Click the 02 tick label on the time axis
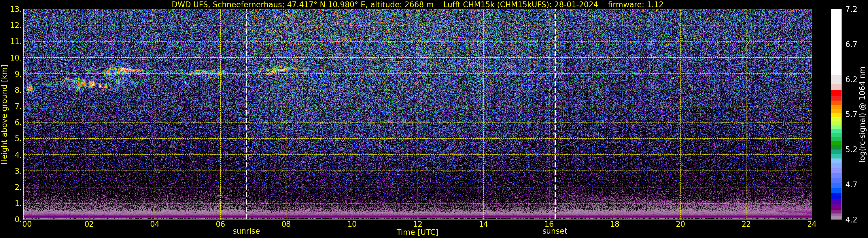Screen dimensions: 868x238 (x=89, y=224)
